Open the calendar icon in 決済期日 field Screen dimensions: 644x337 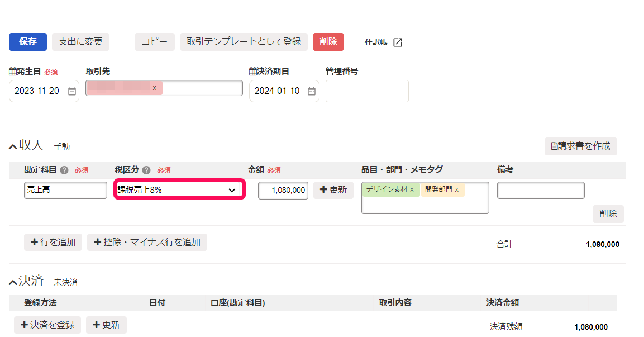[x=312, y=91]
